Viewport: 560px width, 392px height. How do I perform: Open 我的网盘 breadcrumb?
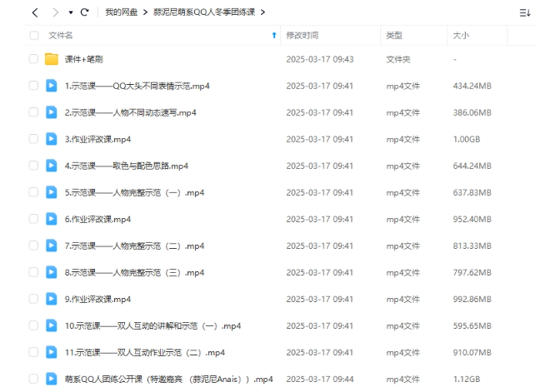pos(122,12)
